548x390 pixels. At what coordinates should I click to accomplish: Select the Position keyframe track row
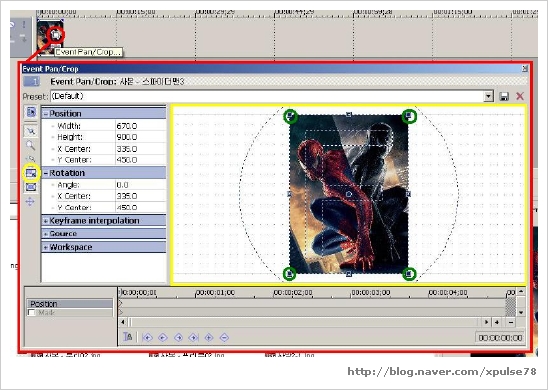(x=70, y=304)
